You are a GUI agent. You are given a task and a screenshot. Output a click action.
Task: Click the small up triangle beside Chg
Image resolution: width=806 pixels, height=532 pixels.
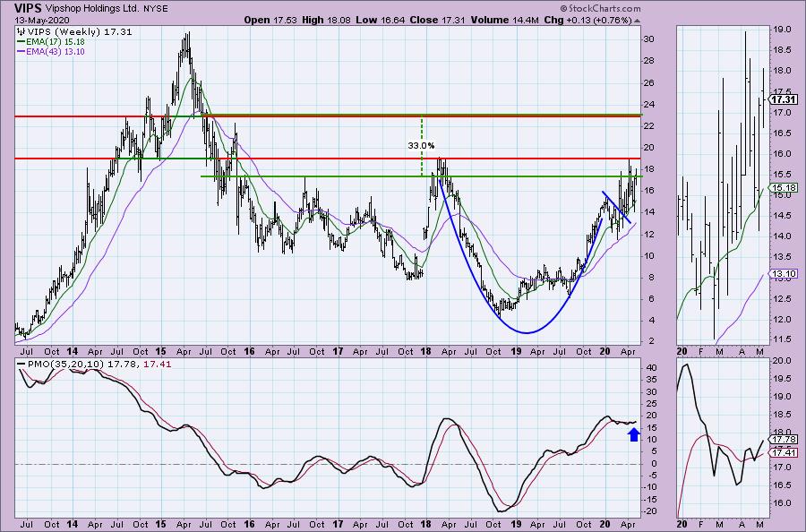click(x=638, y=21)
